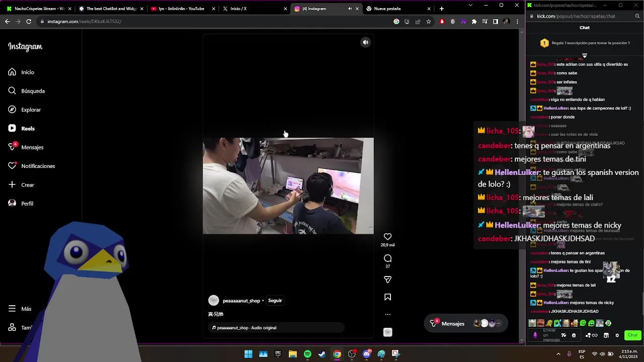Click the zoom icon in Kick window
This screenshot has height=362, width=644.
(637, 16)
